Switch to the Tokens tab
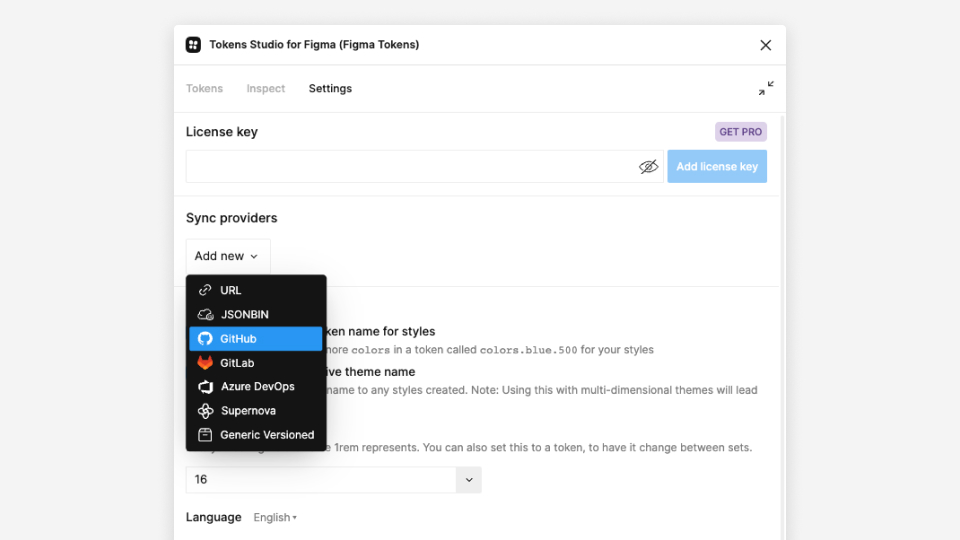Viewport: 960px width, 540px height. click(204, 89)
